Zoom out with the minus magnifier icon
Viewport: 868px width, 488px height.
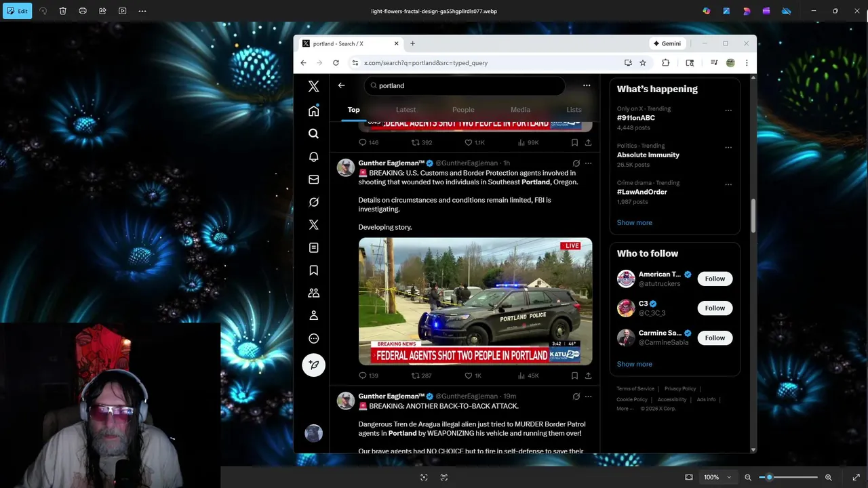pyautogui.click(x=748, y=477)
